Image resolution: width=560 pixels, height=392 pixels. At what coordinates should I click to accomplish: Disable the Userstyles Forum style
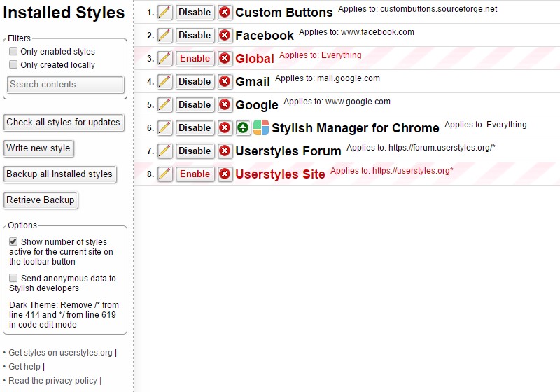pos(195,151)
